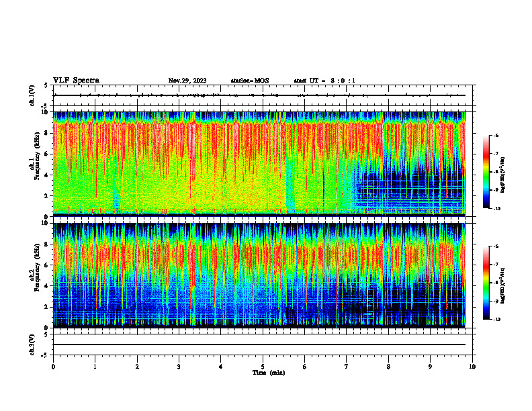Click the "-10" label on ch.2 color bar

pos(496,320)
